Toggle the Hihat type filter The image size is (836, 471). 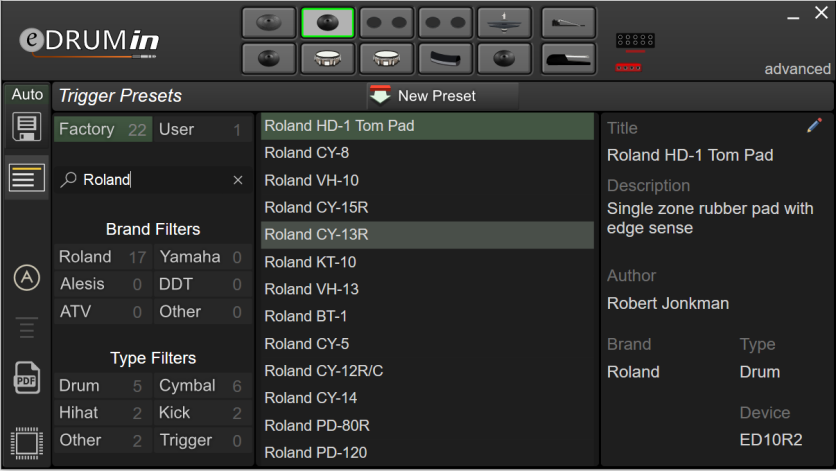[x=103, y=413]
